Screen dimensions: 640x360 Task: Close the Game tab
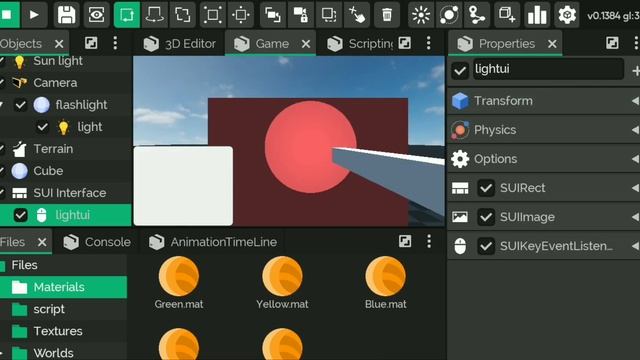[306, 44]
